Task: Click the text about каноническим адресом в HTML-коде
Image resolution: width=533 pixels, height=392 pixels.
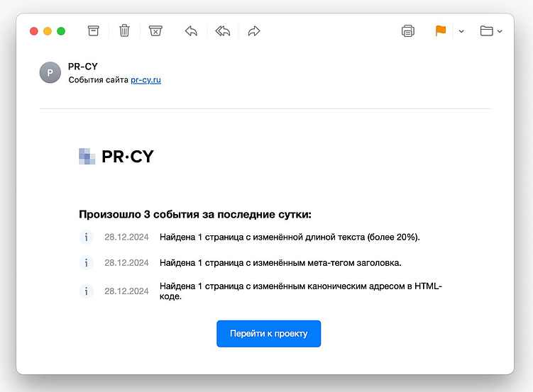Action: pos(301,291)
